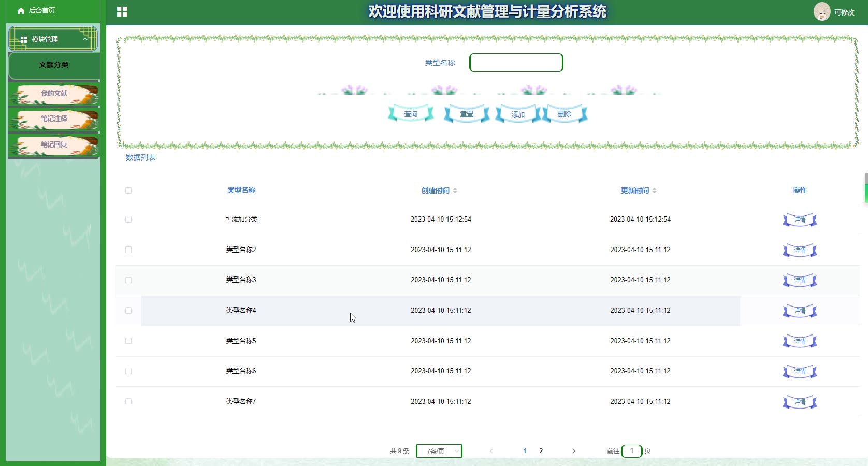This screenshot has height=466, width=868.
Task: Sort by 创建时间 arrows icon
Action: (455, 191)
